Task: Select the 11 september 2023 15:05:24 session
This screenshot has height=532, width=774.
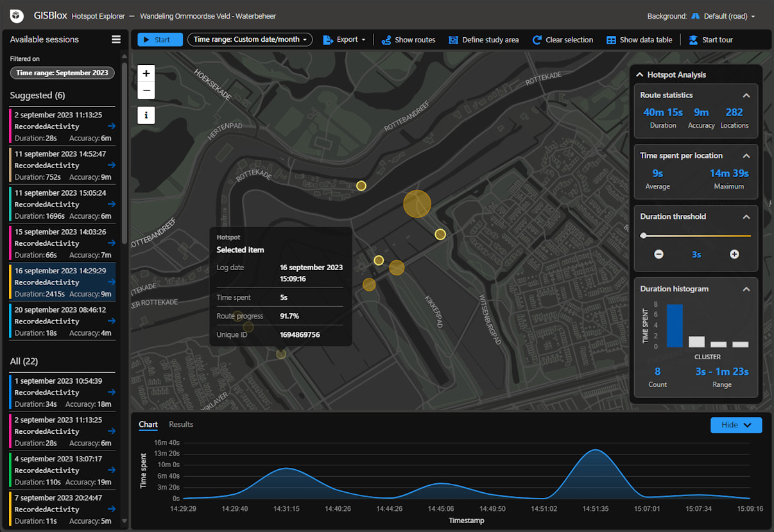Action: click(62, 204)
